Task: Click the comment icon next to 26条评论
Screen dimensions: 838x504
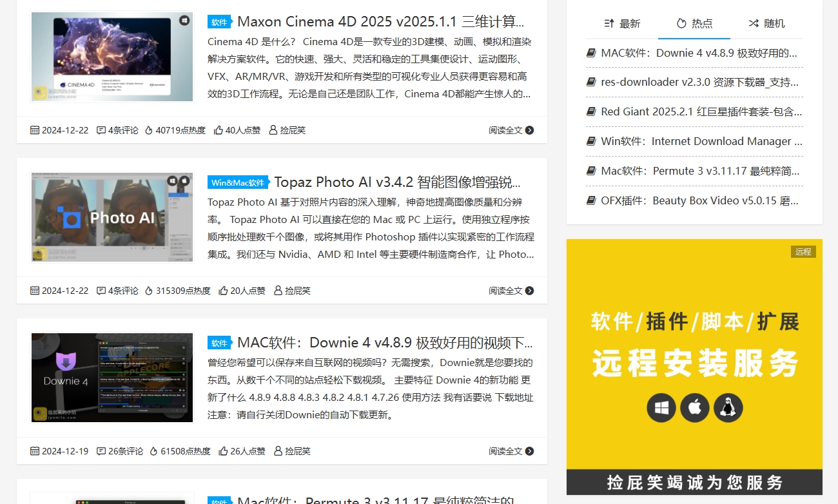Action: (x=101, y=451)
